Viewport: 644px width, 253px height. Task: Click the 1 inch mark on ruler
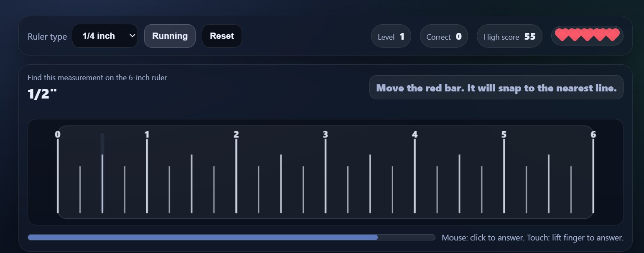click(x=147, y=175)
